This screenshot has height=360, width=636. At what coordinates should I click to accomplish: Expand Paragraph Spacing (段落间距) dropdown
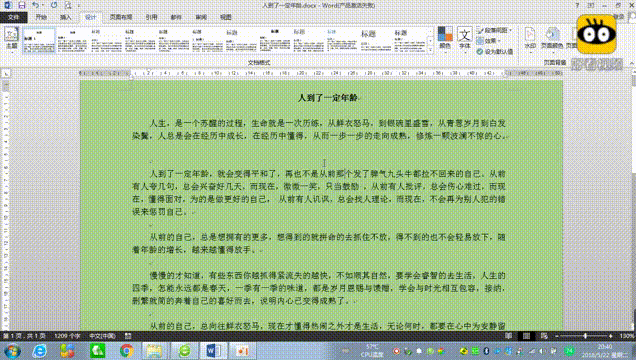pos(494,30)
